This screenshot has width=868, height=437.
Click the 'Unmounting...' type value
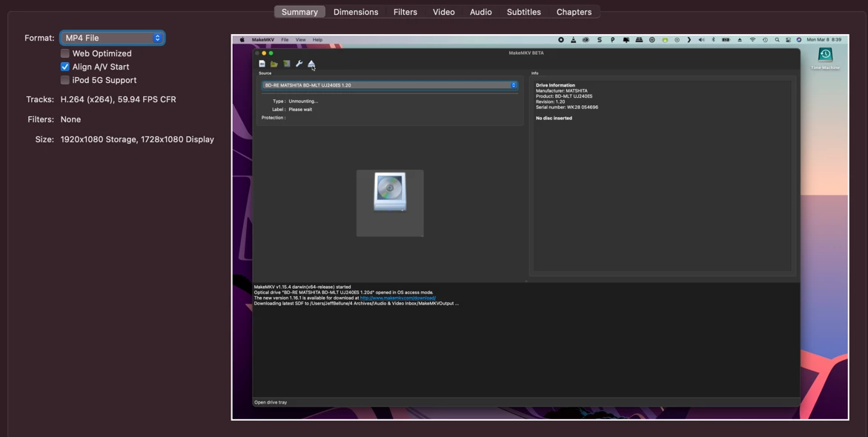coord(303,101)
